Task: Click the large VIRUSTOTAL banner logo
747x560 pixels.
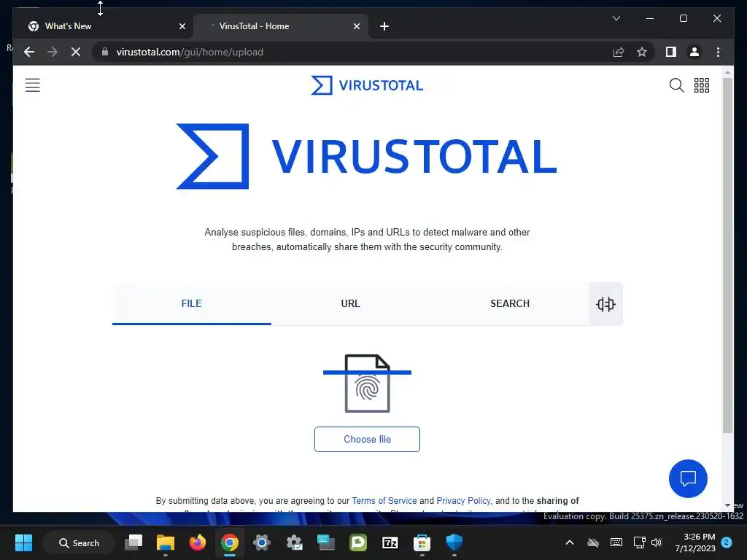Action: (367, 156)
